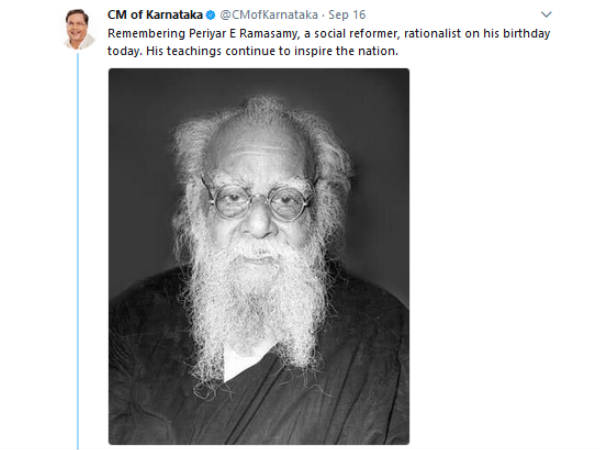Visit the @CMofKarnataka handle link
600x450 pixels.
[269, 15]
